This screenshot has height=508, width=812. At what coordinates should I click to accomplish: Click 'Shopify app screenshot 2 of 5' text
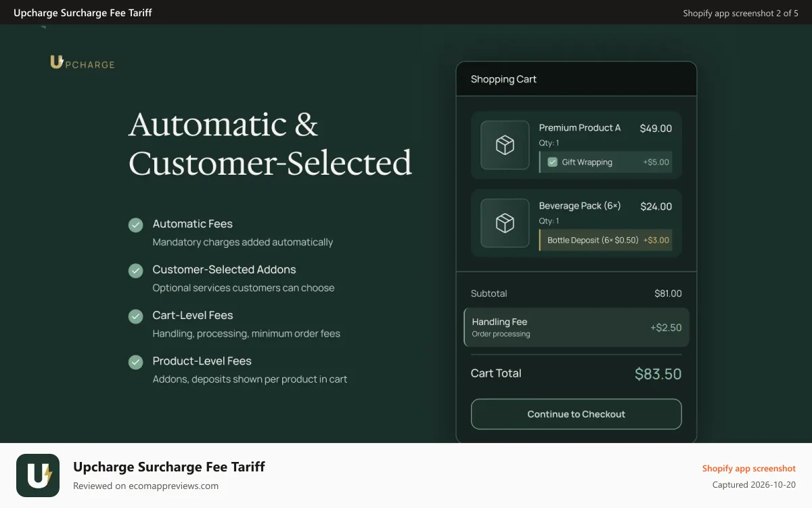tap(740, 13)
